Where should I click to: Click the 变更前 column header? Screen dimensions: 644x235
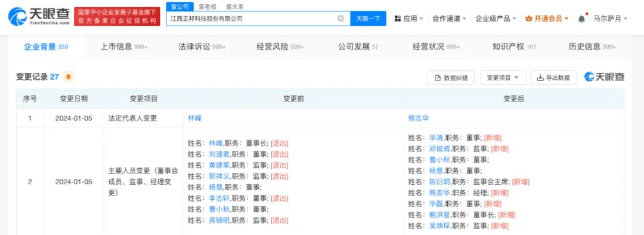[x=293, y=98]
